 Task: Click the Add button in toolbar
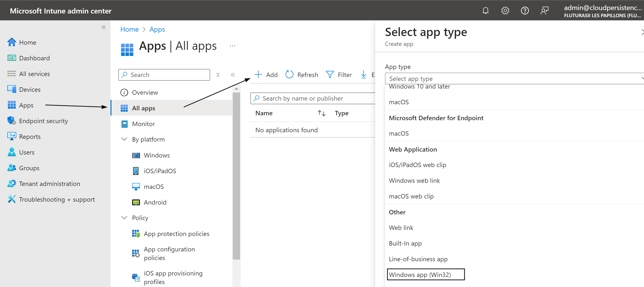pyautogui.click(x=266, y=75)
